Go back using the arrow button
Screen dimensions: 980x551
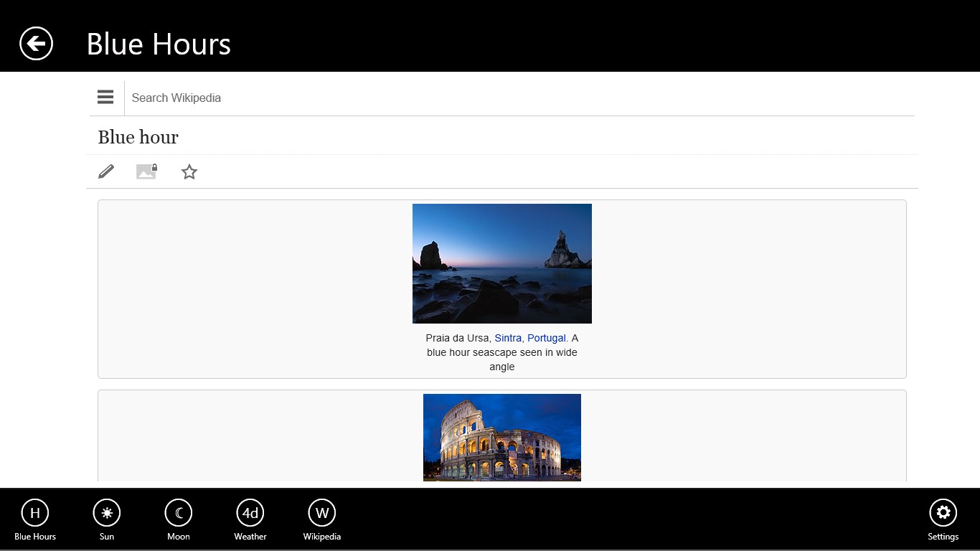(x=36, y=44)
